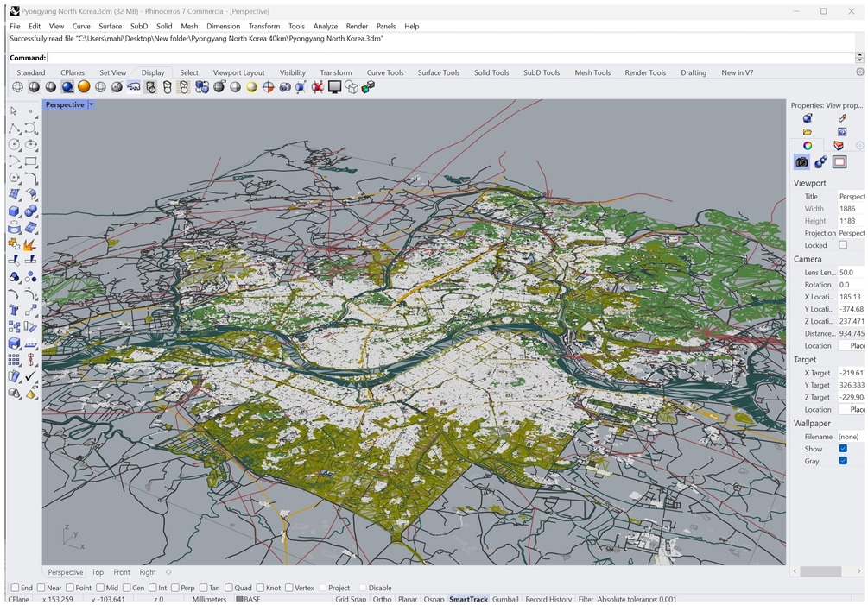Open the Perspective viewport title dropdown arrow
The height and width of the screenshot is (605, 868).
click(91, 105)
